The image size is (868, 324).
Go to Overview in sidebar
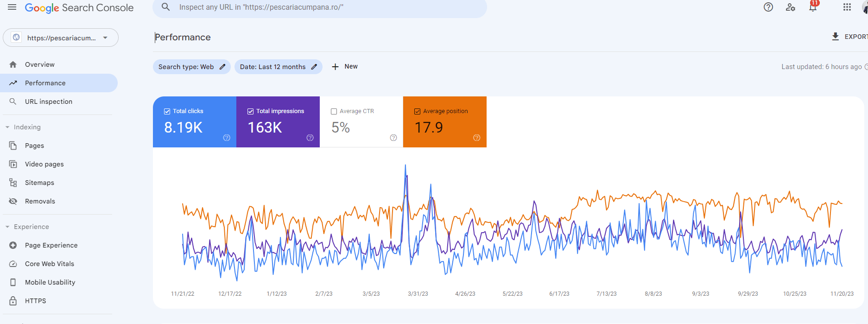click(40, 64)
